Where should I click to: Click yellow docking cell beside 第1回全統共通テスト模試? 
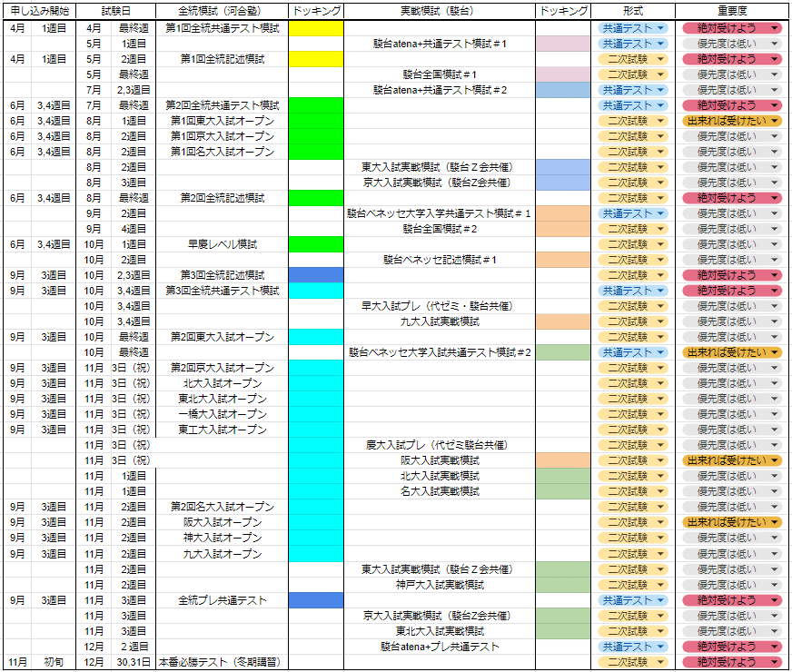pyautogui.click(x=316, y=28)
